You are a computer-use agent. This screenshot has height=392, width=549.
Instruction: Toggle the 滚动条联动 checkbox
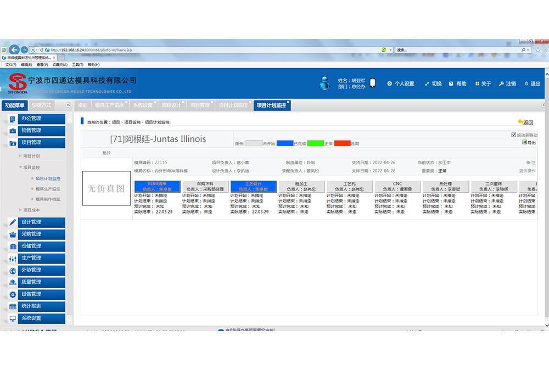point(513,135)
